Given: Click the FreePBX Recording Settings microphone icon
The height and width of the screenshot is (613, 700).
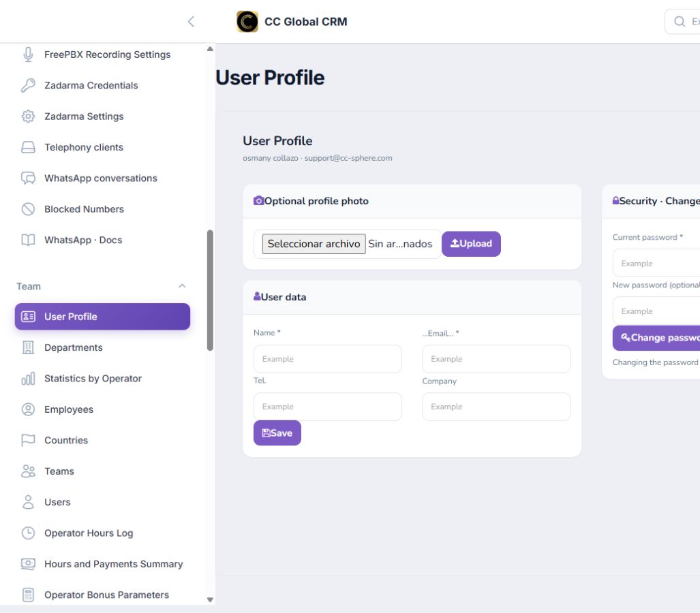Looking at the screenshot, I should pyautogui.click(x=28, y=54).
